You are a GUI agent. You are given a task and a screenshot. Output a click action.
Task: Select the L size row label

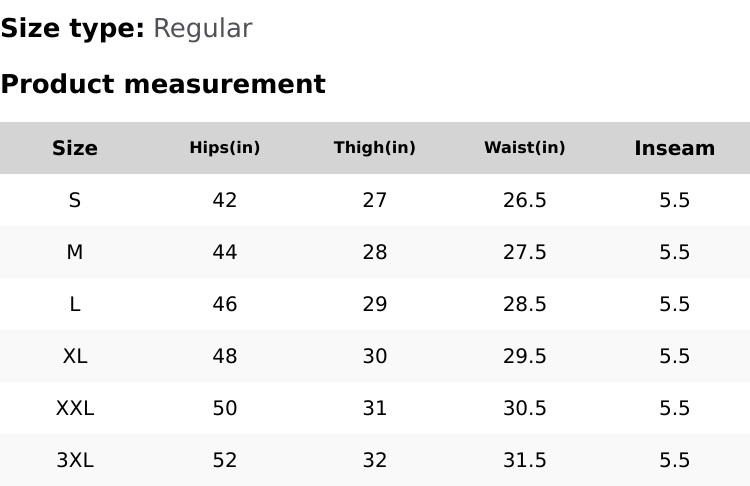75,304
